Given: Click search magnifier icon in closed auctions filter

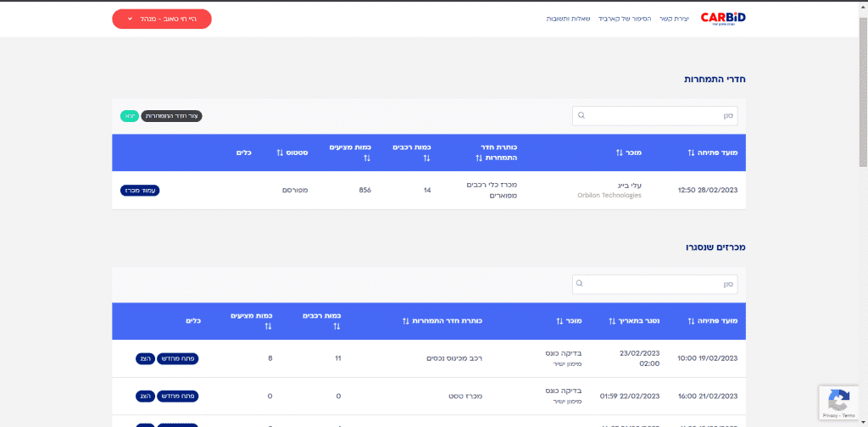Looking at the screenshot, I should click(581, 283).
